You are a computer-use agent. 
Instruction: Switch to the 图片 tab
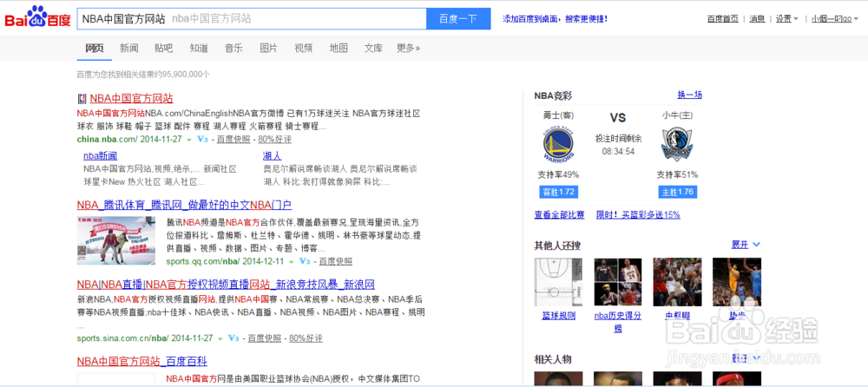click(268, 49)
